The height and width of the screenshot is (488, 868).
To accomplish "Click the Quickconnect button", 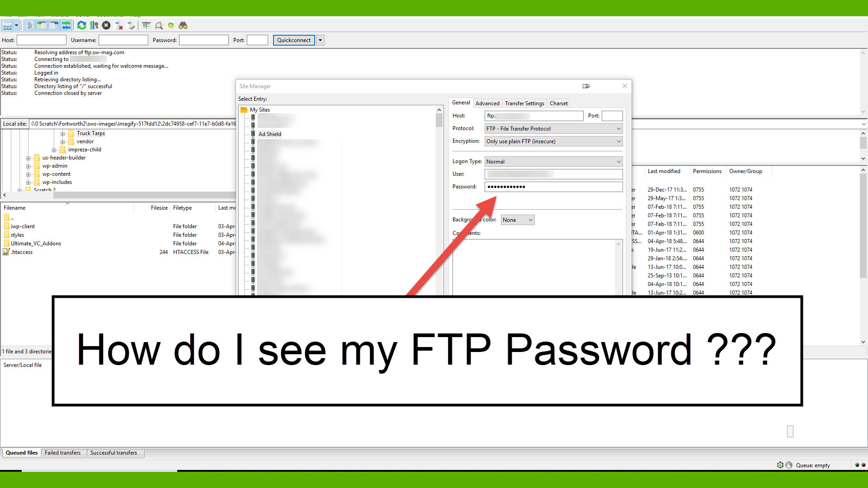I will click(x=292, y=40).
